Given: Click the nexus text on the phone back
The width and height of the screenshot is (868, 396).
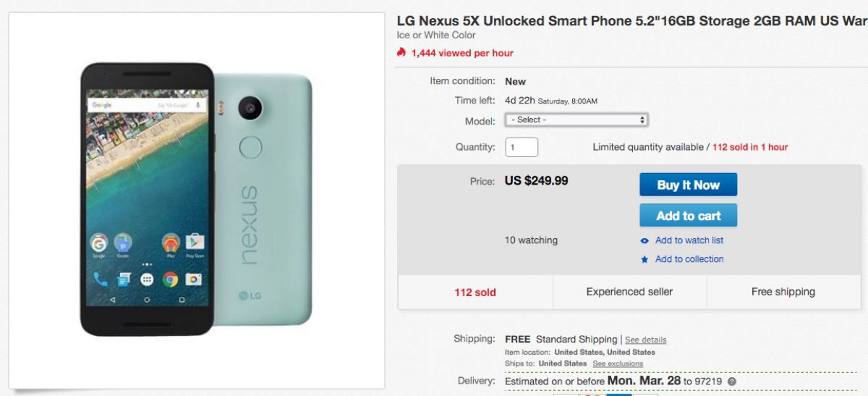Looking at the screenshot, I should pos(247,224).
